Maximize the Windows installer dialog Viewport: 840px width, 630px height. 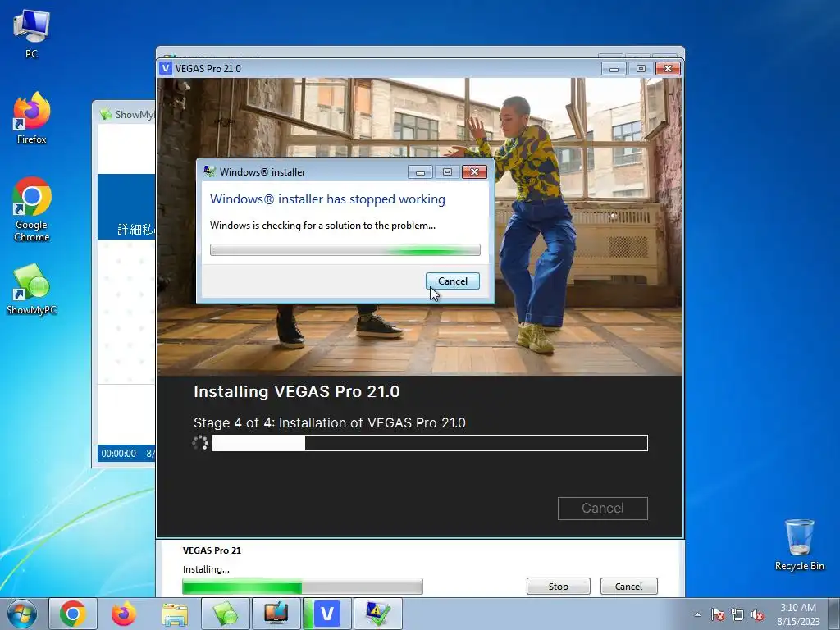coord(447,172)
